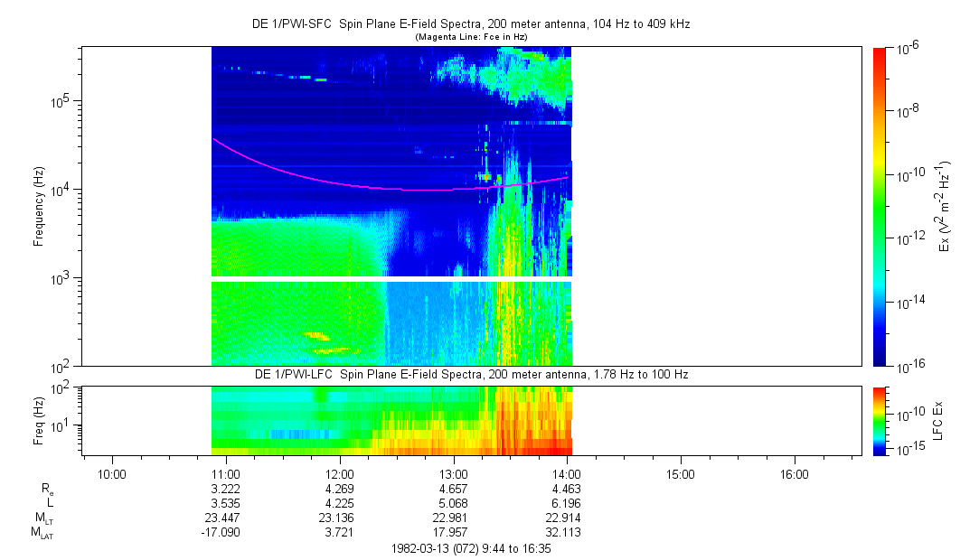Click the PWI-SFC plot title text

(471, 24)
